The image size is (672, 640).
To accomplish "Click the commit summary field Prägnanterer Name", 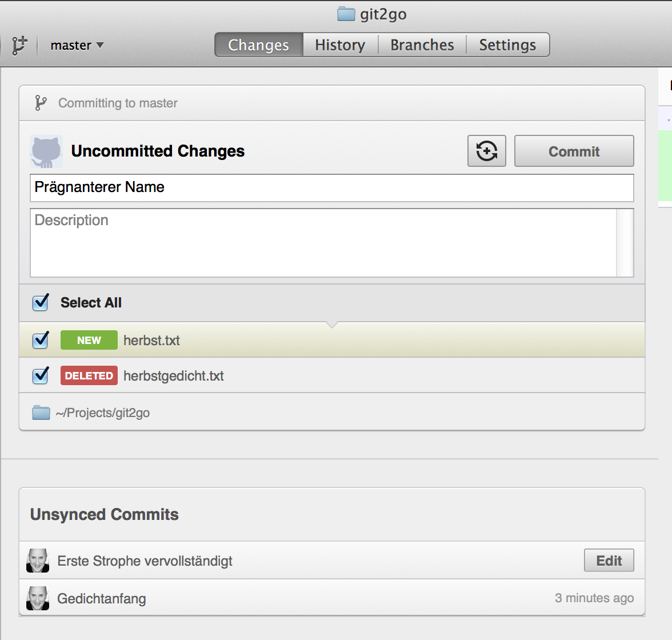I will coord(331,188).
